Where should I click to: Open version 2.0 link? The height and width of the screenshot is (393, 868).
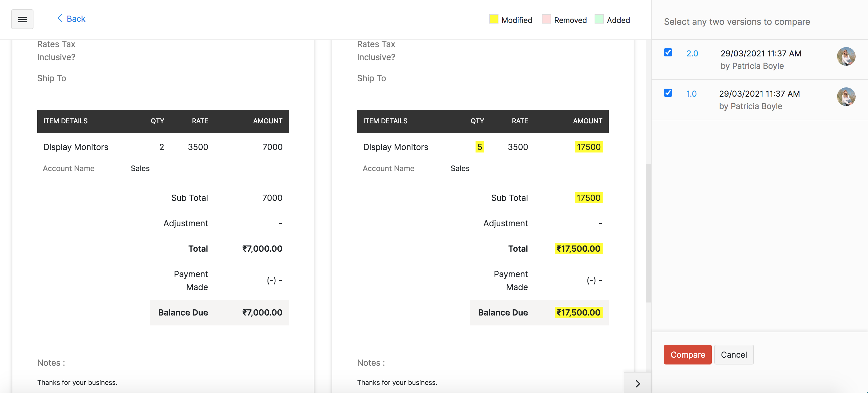[692, 54]
